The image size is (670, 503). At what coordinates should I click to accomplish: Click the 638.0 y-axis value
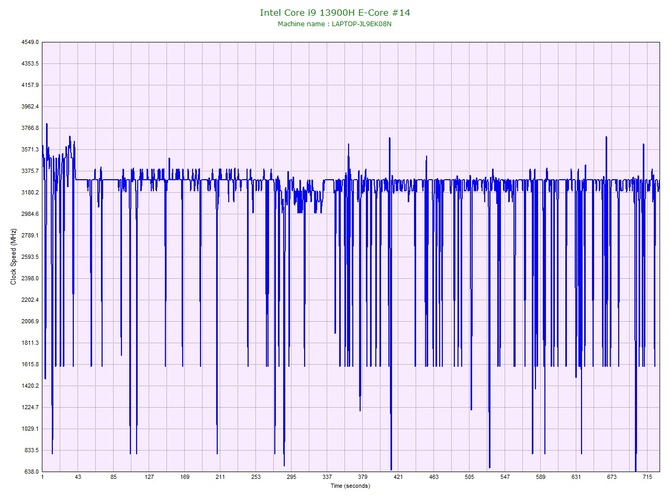(x=31, y=472)
